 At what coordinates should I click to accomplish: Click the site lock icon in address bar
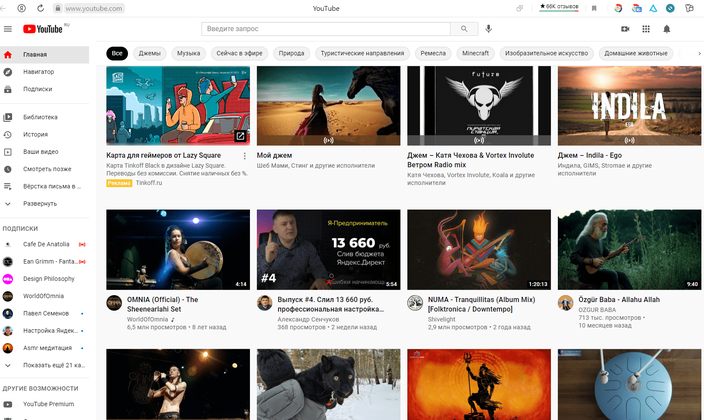tap(57, 8)
